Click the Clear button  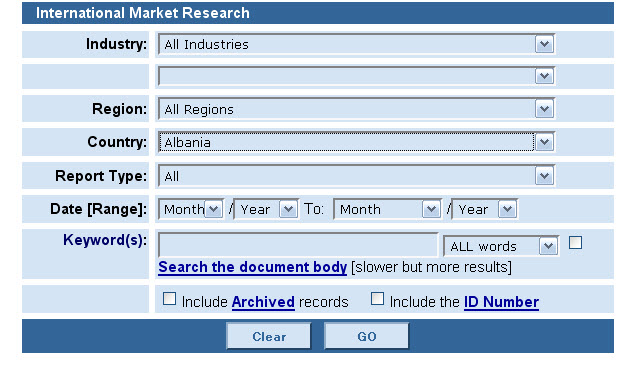point(269,336)
